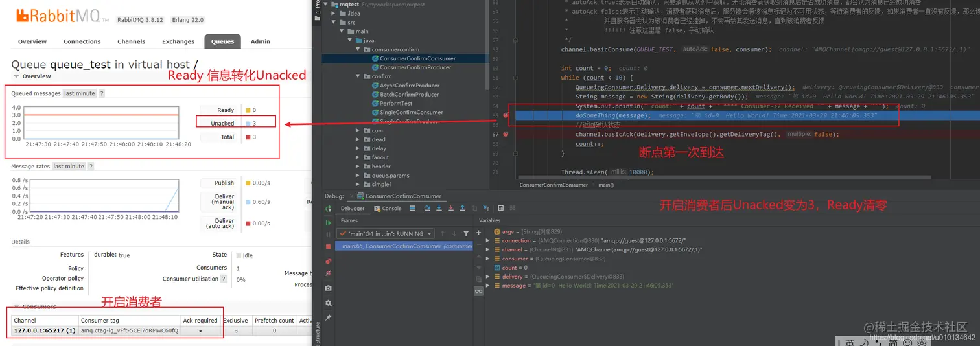Rerun ConsumerConfirmComsumer debug session

pos(329,209)
